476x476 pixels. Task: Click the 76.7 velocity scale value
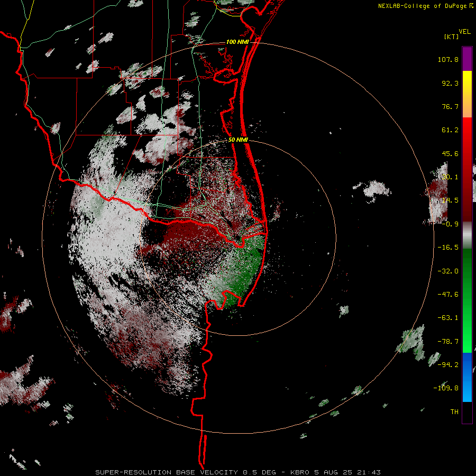450,106
